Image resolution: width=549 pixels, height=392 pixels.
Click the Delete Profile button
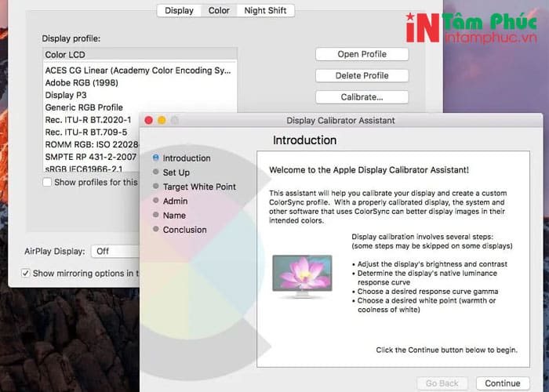click(x=362, y=75)
